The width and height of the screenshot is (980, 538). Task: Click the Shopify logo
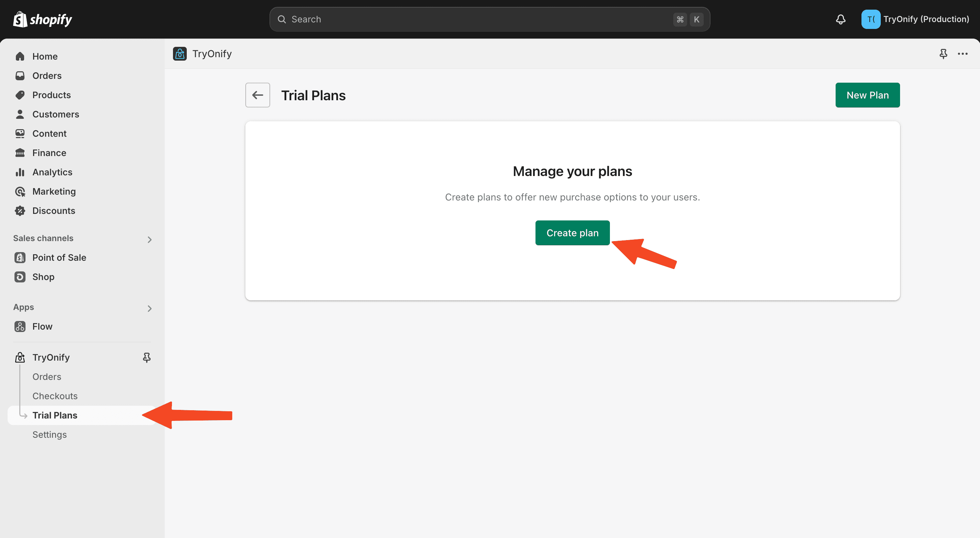[42, 19]
